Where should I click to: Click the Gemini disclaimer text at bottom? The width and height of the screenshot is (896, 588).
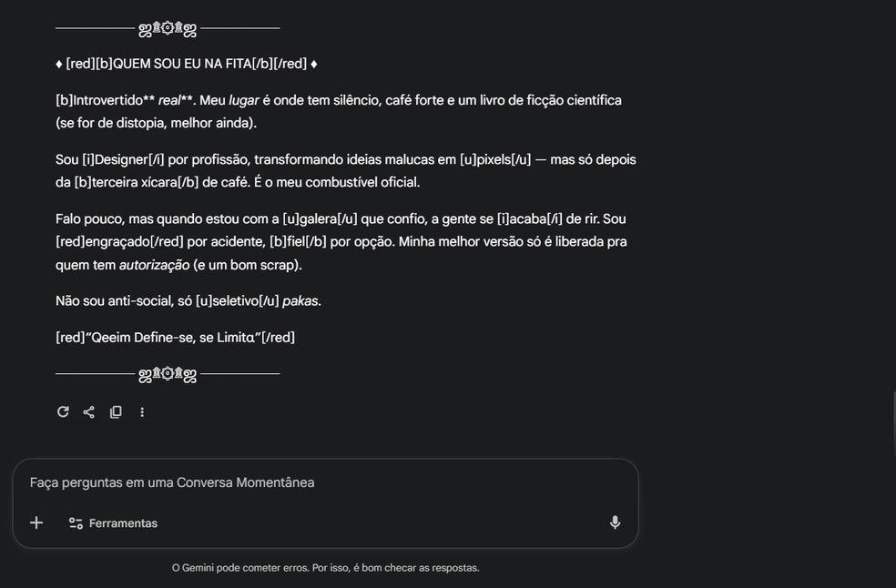[x=325, y=568]
